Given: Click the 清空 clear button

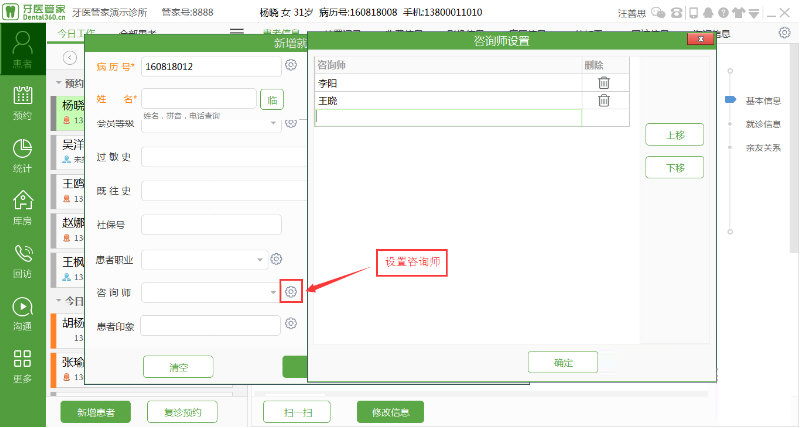Looking at the screenshot, I should pos(178,367).
